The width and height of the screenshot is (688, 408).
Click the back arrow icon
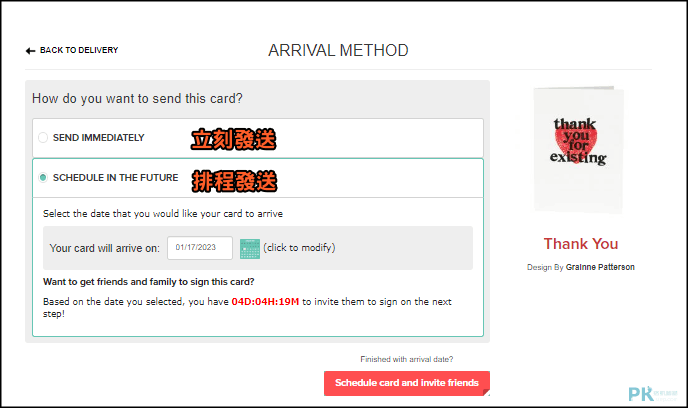coord(30,51)
